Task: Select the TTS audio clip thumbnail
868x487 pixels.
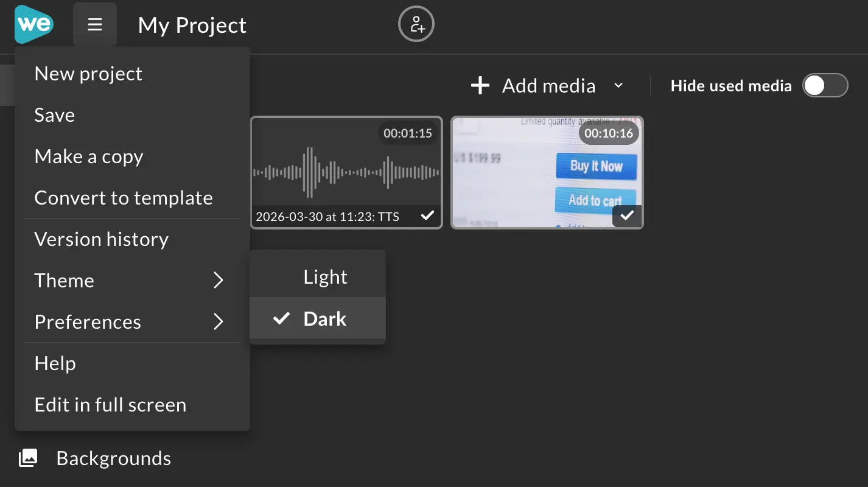Action: point(346,172)
